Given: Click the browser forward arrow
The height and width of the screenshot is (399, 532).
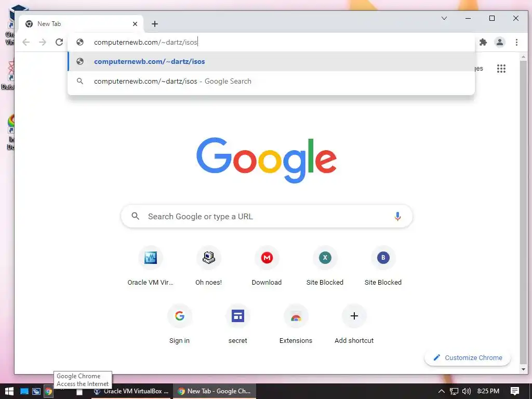Looking at the screenshot, I should click(43, 42).
